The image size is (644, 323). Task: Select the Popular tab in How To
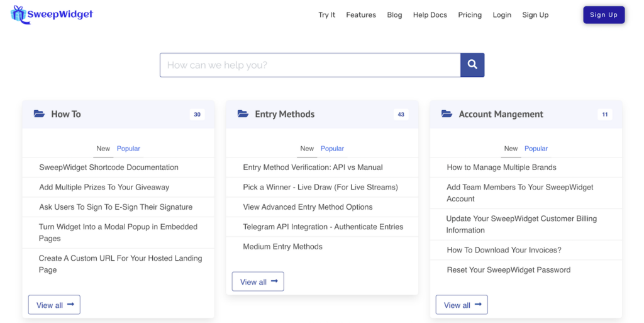[128, 149]
